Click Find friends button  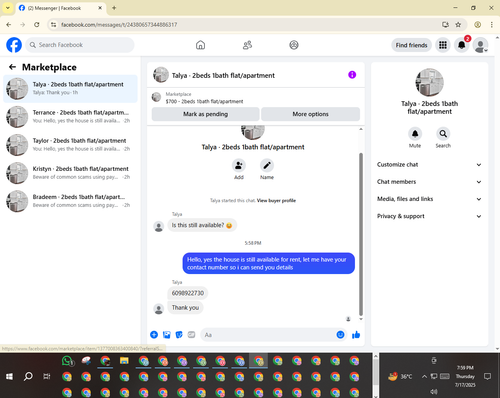[x=411, y=45]
